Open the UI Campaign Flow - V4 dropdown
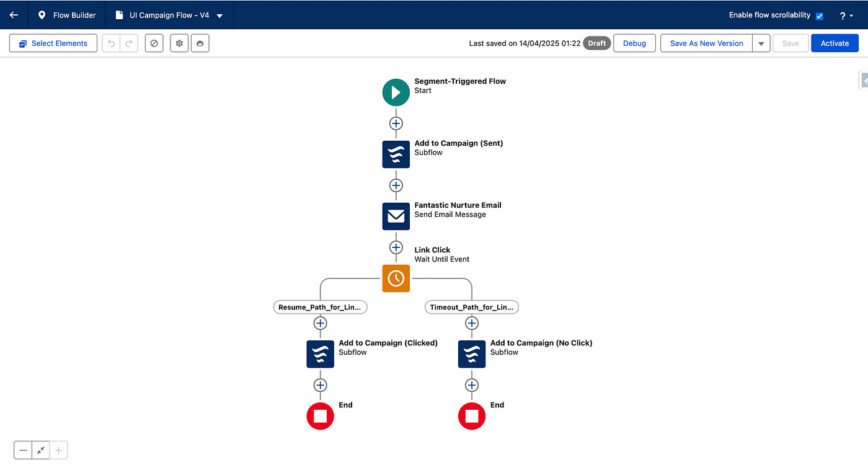The width and height of the screenshot is (868, 473). click(x=219, y=15)
